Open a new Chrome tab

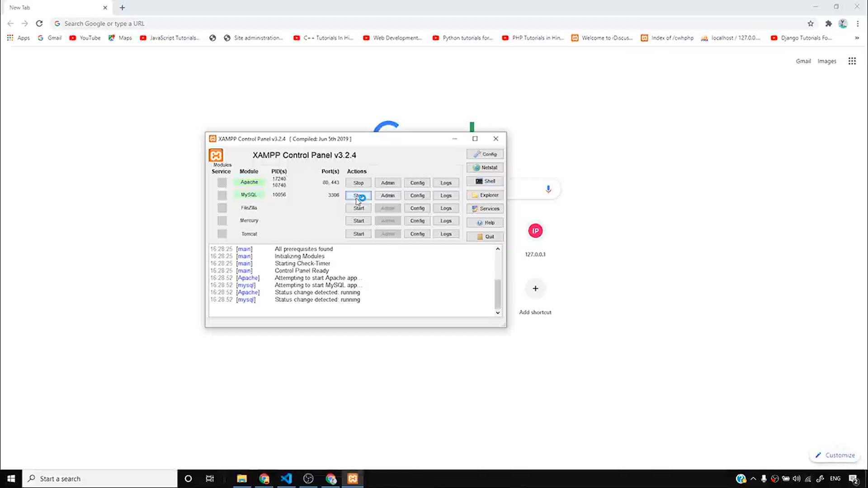122,8
